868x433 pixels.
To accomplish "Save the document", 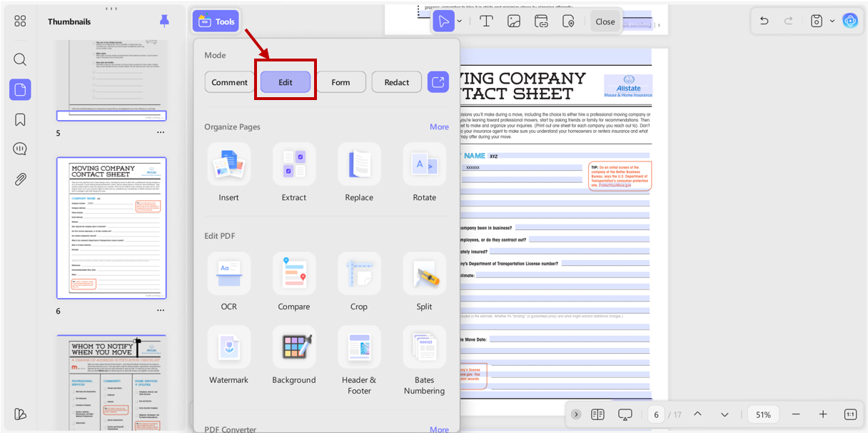I will (817, 21).
